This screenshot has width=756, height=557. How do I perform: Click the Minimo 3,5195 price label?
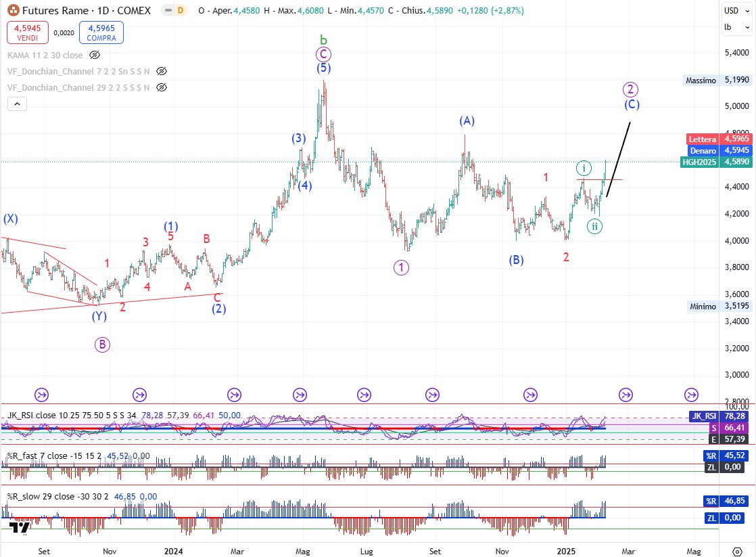(x=719, y=306)
